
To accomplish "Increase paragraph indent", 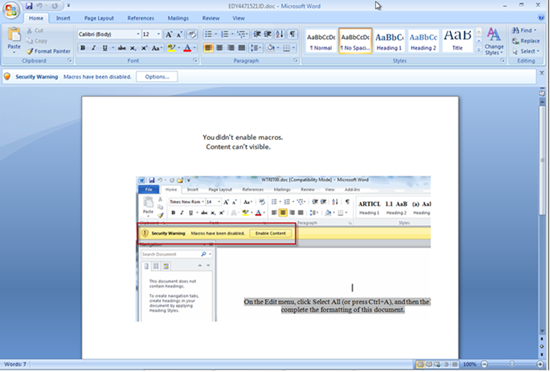I will [268, 34].
